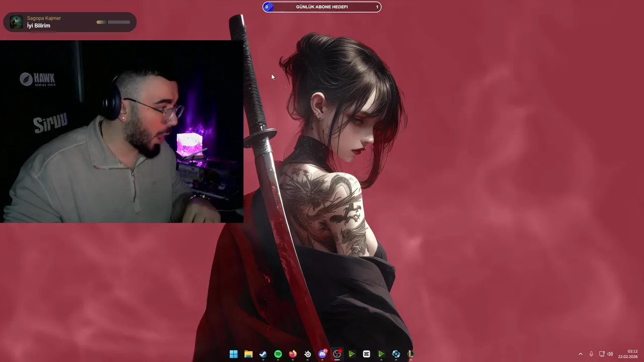Open Firefox browser from the taskbar
Screen dimensions: 644x362
(x=293, y=354)
